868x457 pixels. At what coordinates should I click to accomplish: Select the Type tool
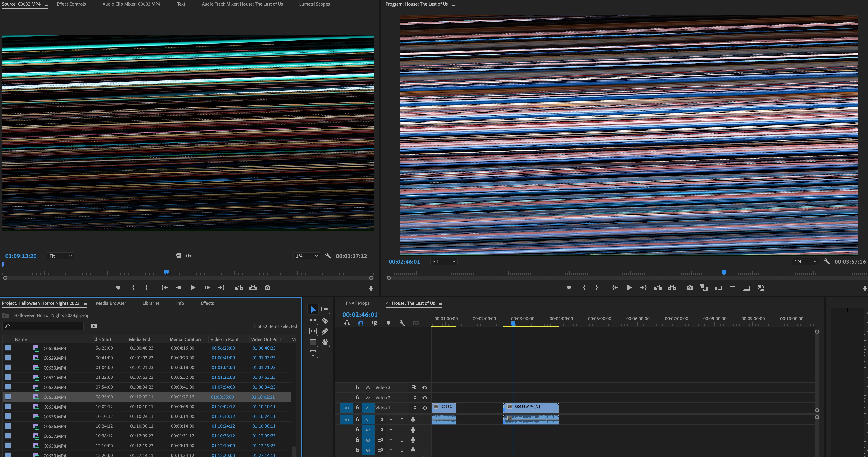[x=313, y=353]
